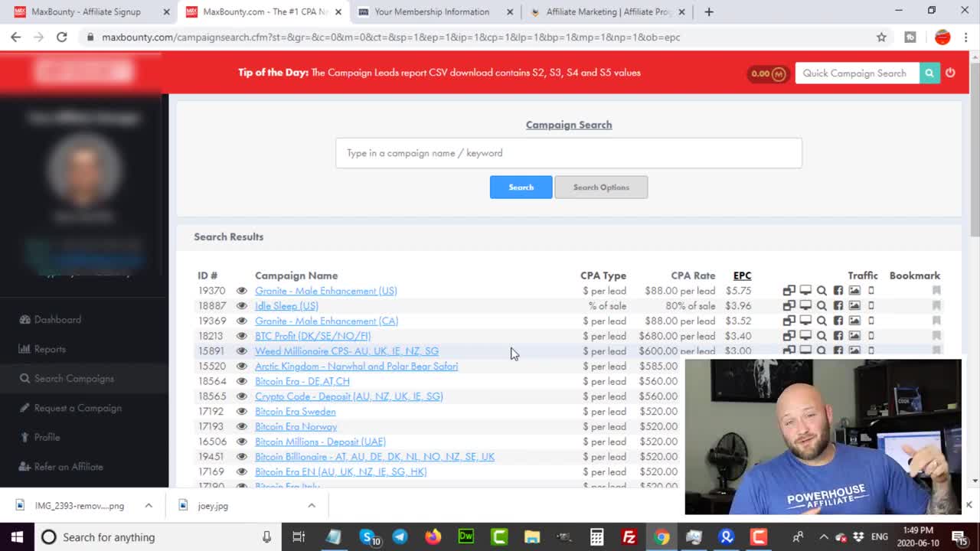
Task: Click the Chrome bookmark star icon
Action: [x=881, y=37]
